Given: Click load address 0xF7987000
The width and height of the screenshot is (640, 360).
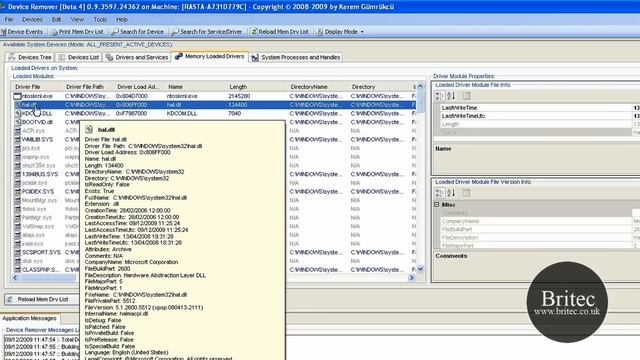Looking at the screenshot, I should coord(131,113).
